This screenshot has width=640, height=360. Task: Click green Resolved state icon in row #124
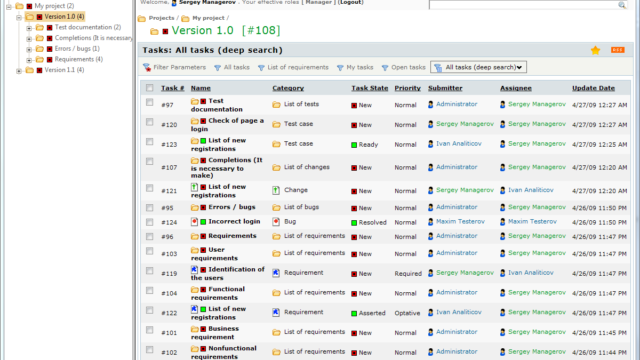354,223
